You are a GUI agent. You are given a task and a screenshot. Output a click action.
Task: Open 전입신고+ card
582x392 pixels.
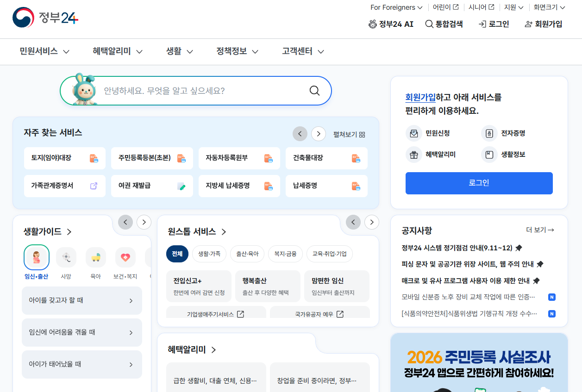[199, 286]
